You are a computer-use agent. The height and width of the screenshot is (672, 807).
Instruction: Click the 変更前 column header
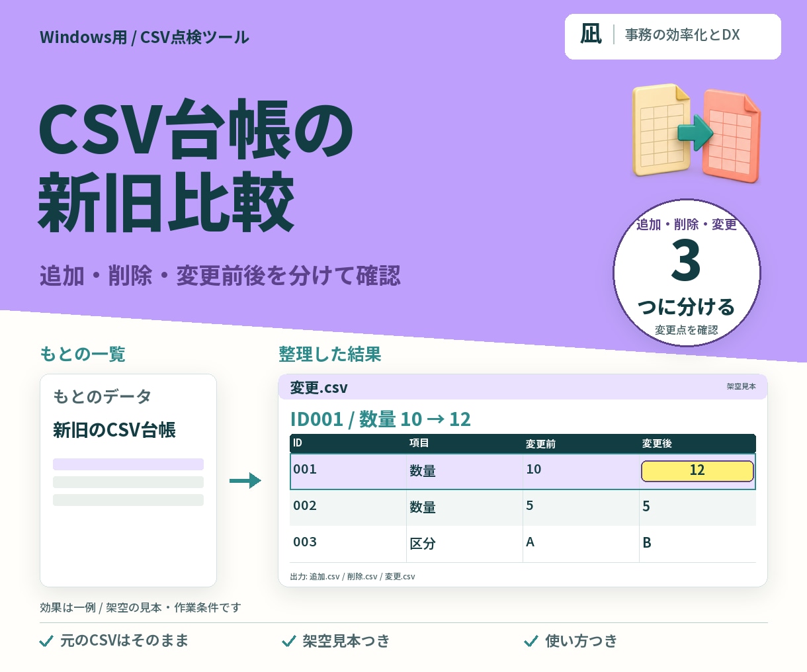(540, 444)
